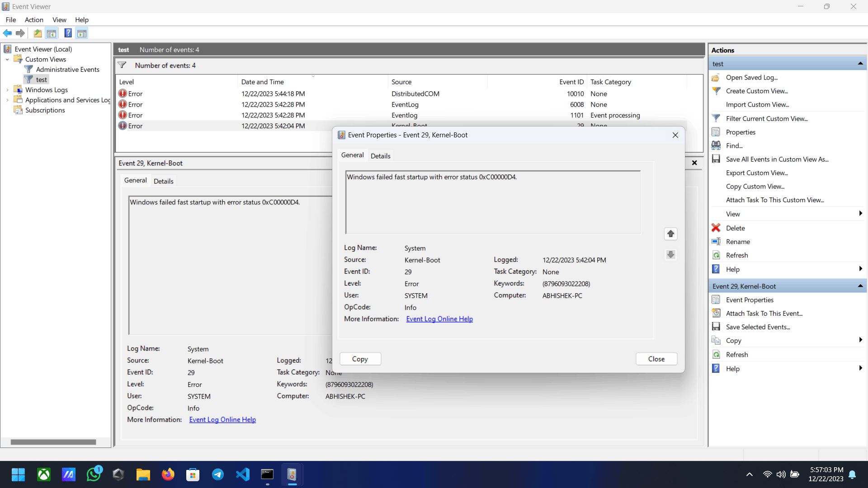Select General tab in Event Properties dialog

tap(352, 155)
